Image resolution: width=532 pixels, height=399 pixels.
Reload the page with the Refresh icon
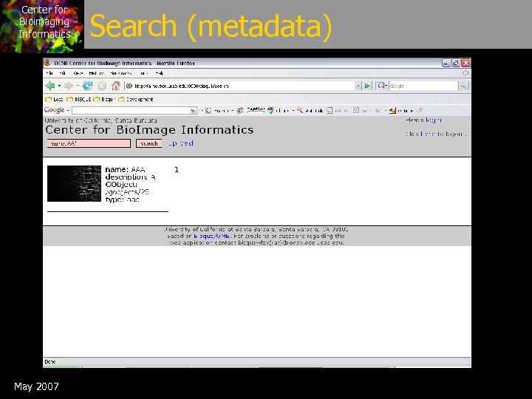coord(87,86)
